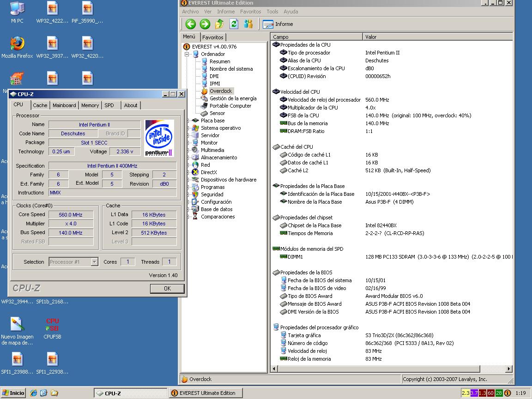Expand the Sistema operativo tree node
Viewport: 532px width, 399px height.
(x=187, y=128)
